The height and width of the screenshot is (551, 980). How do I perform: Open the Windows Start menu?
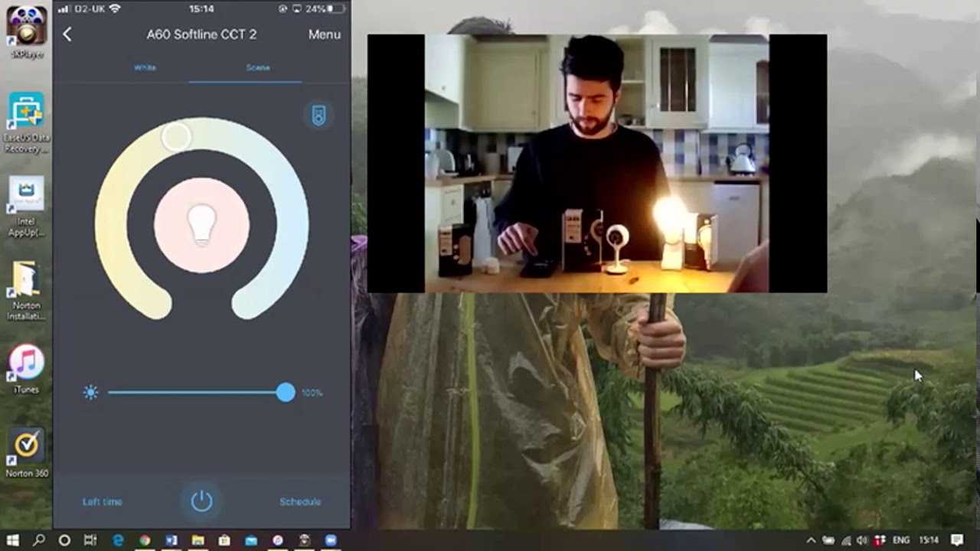pos(13,540)
